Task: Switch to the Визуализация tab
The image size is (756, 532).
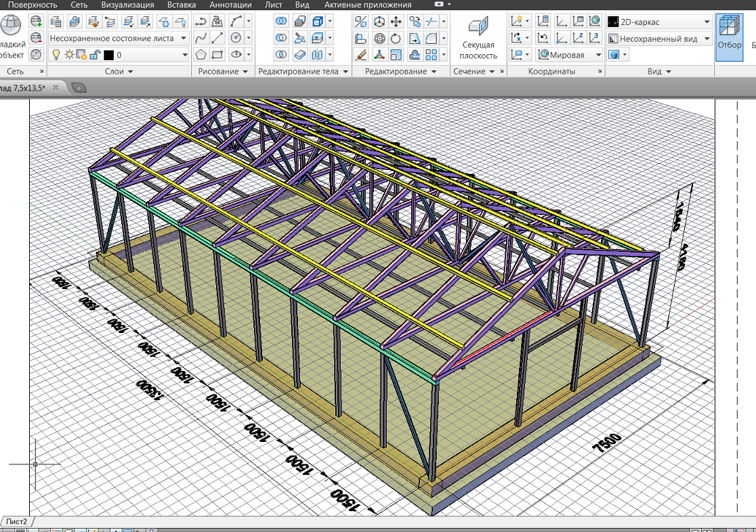Action: (128, 5)
